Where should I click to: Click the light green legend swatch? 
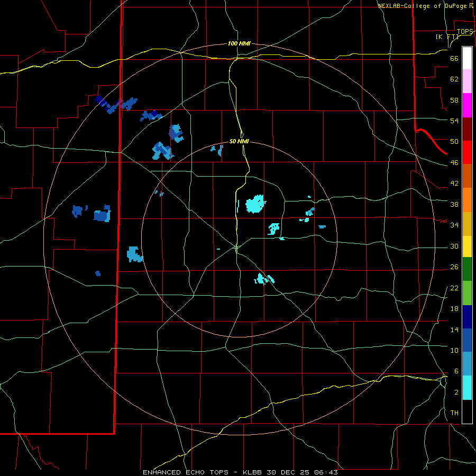[x=467, y=293]
